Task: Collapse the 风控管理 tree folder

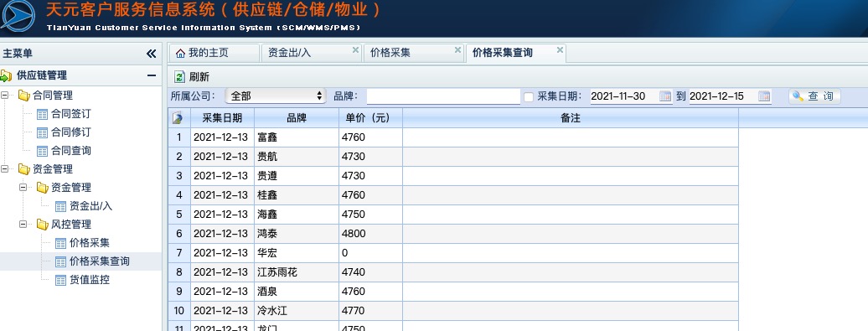Action: coord(23,225)
